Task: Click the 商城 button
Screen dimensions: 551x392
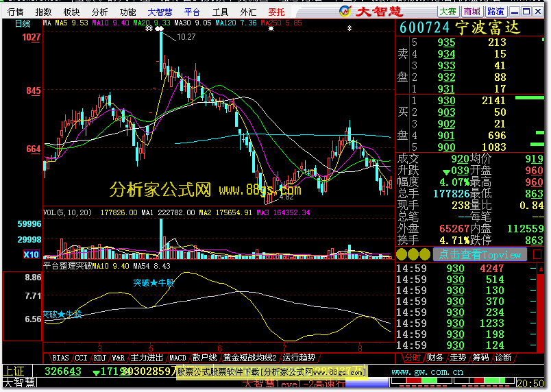Action: (472, 12)
